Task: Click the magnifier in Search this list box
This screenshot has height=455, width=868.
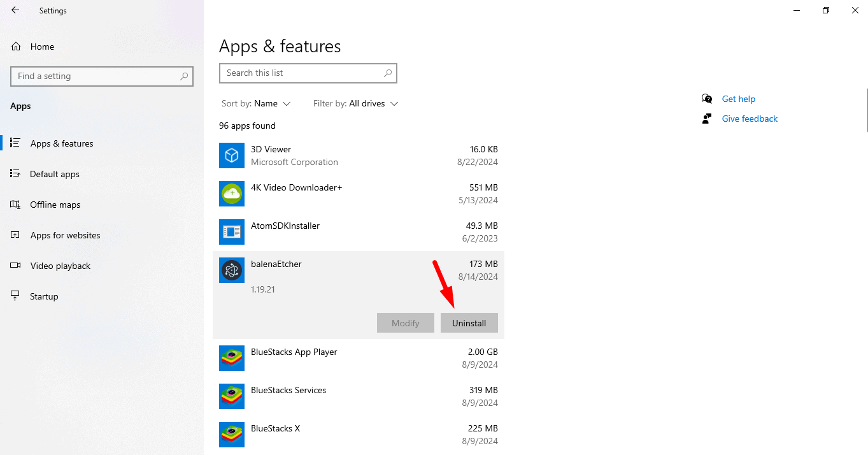Action: (x=388, y=73)
